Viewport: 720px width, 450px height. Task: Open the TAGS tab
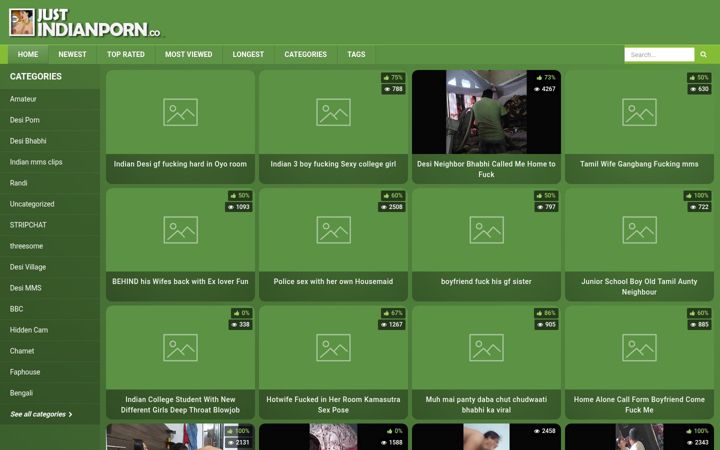click(356, 54)
